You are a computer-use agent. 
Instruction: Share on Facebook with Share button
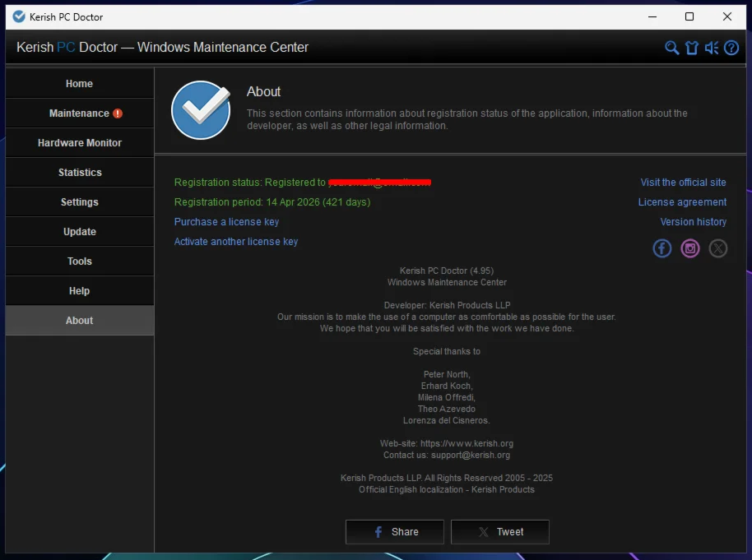[x=395, y=532]
